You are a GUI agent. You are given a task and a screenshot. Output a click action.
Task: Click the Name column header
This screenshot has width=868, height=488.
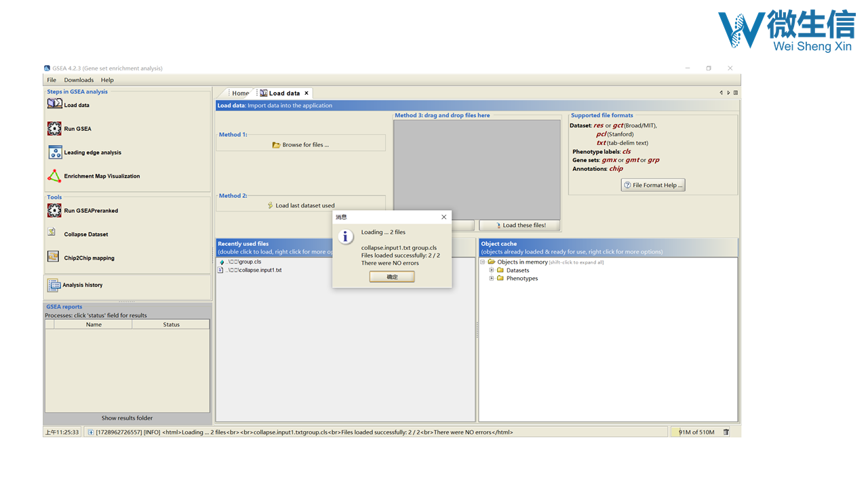tap(94, 325)
